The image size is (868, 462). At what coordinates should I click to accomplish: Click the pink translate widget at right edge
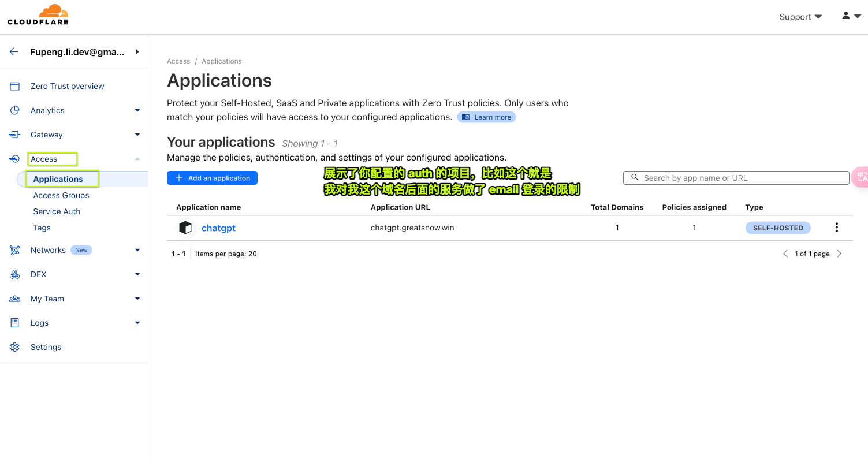[860, 177]
